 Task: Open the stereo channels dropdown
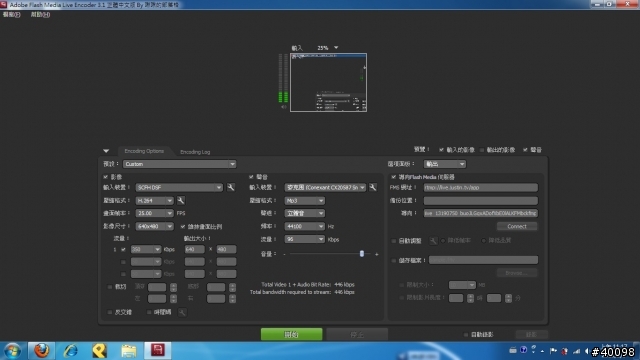[304, 213]
